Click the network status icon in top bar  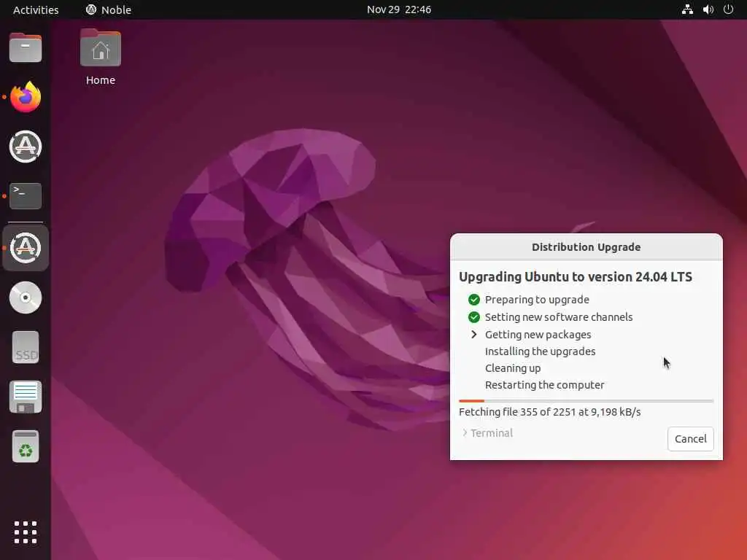pyautogui.click(x=687, y=9)
